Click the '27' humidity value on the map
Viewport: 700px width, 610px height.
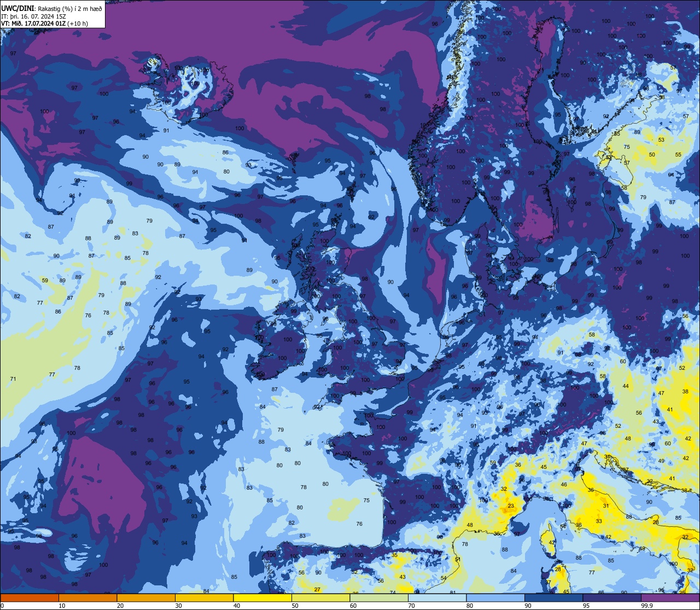click(317, 589)
